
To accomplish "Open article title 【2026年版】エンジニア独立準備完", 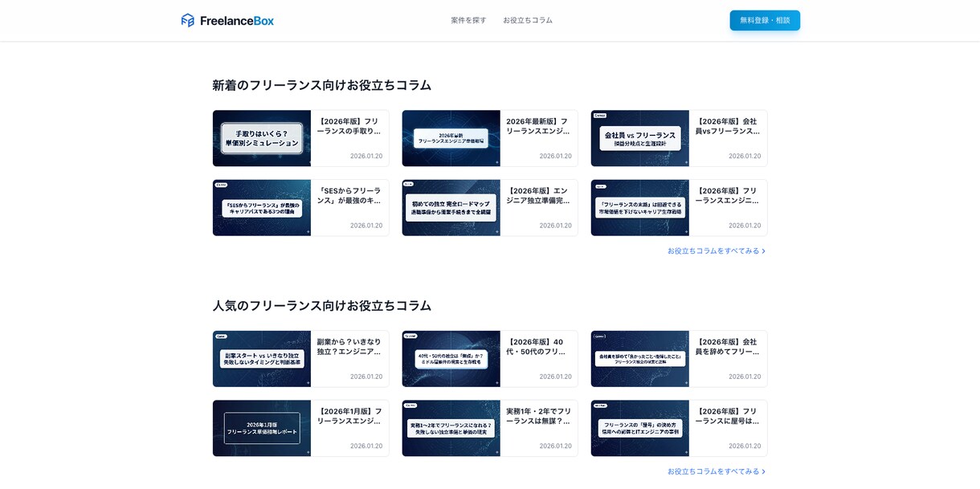I will pos(538,196).
